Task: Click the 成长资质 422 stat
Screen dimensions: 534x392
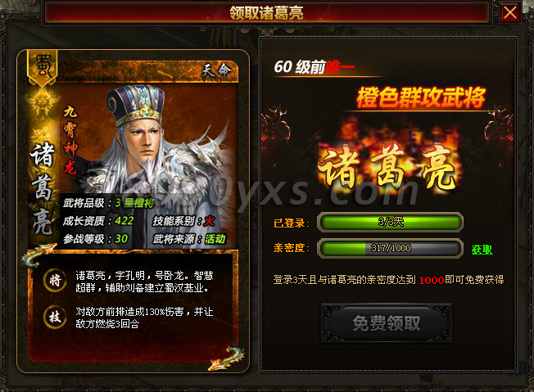Action: click(98, 221)
